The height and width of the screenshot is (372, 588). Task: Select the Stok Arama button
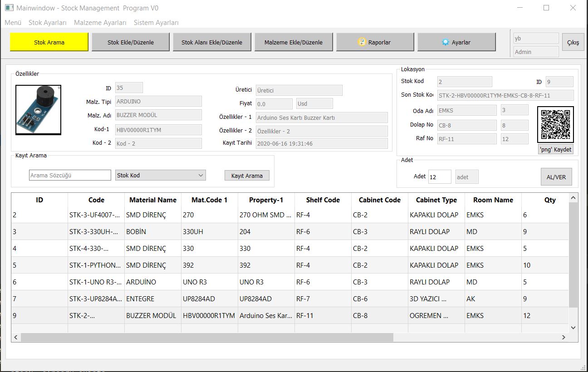click(49, 42)
